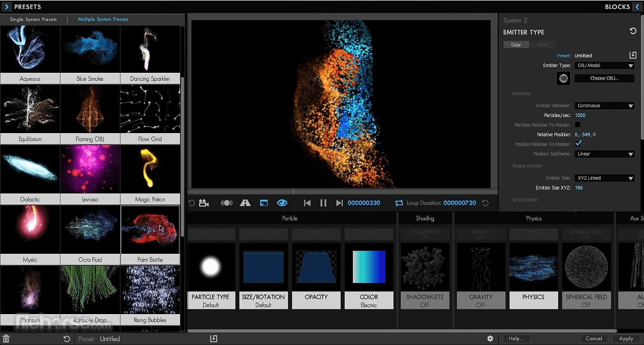Toggle the loop playback icon
This screenshot has height=345, width=644.
pyautogui.click(x=399, y=203)
